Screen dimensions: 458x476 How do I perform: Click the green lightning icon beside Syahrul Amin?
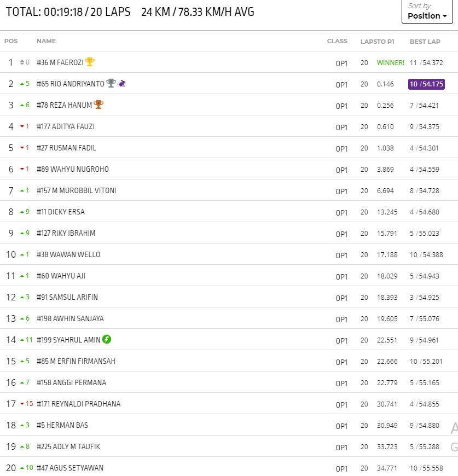[x=107, y=339]
